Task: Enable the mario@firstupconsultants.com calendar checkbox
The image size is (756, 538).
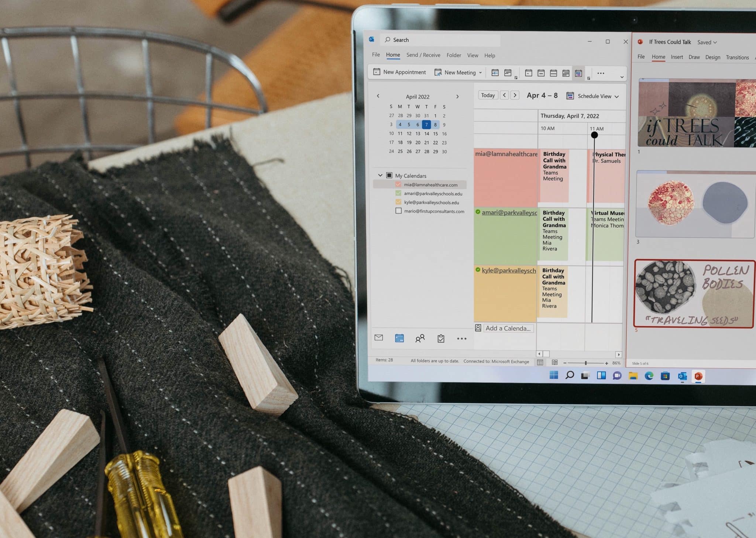Action: tap(398, 211)
